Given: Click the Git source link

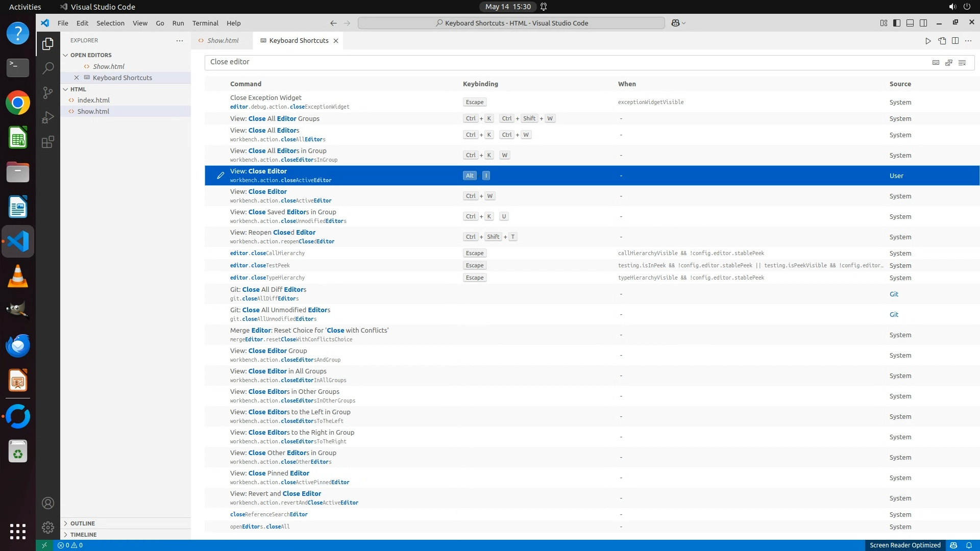Looking at the screenshot, I should point(894,294).
